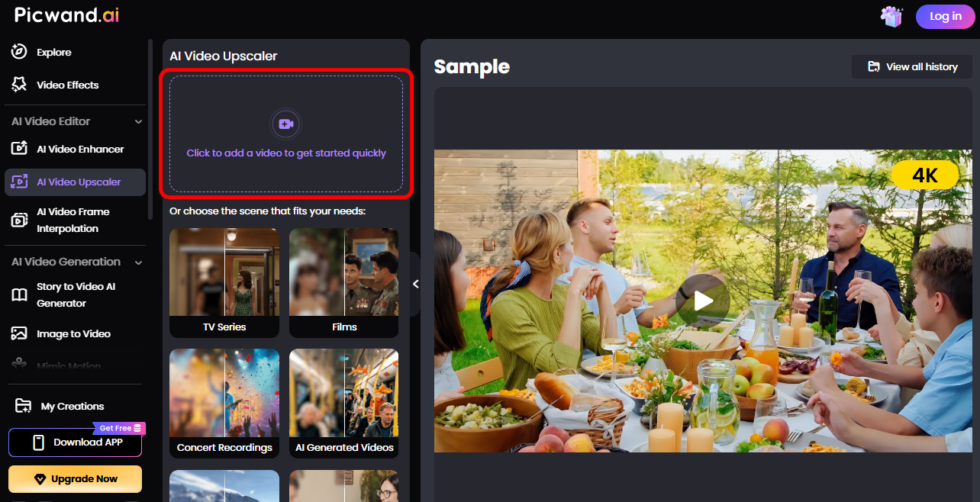The image size is (980, 502).
Task: Click the upload area to add a video
Action: pos(286,134)
